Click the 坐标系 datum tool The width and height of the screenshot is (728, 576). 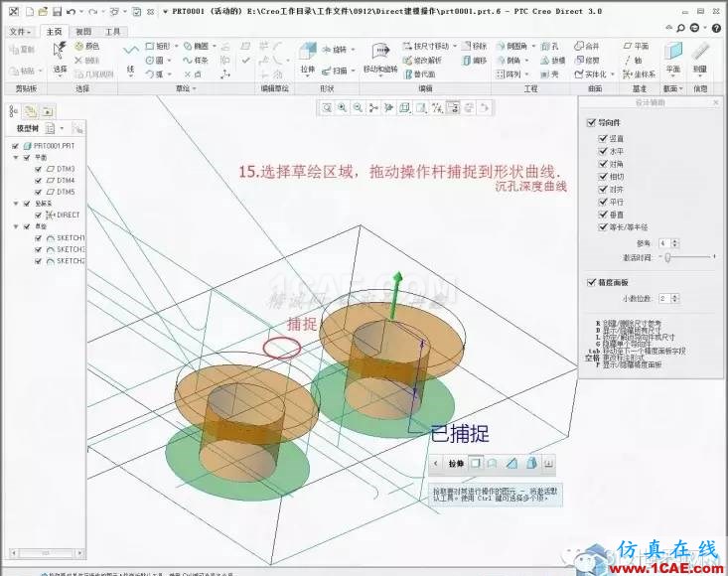click(640, 74)
